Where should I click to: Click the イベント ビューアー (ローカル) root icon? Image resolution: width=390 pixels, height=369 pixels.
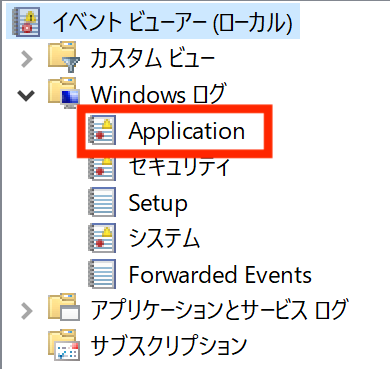click(26, 22)
